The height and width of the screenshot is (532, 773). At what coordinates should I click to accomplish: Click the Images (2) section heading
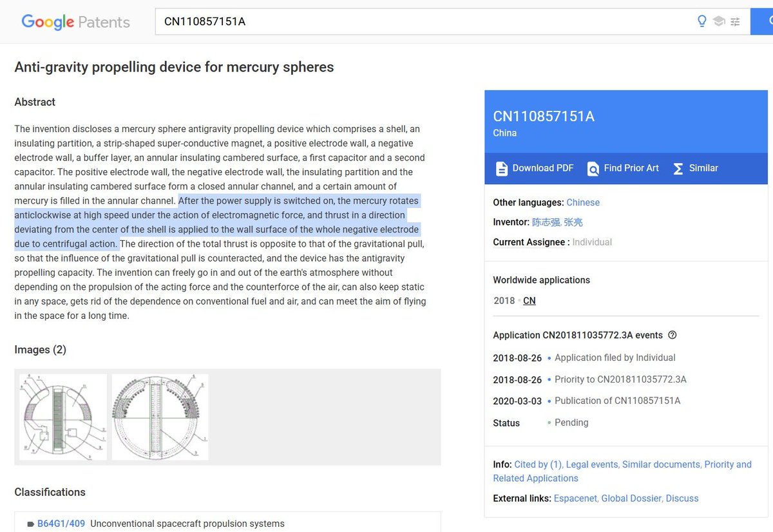(41, 350)
